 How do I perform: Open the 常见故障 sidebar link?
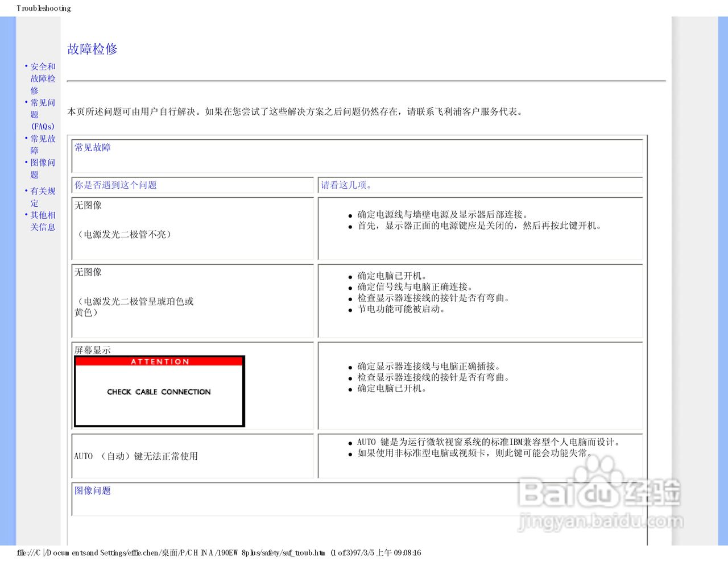[43, 144]
